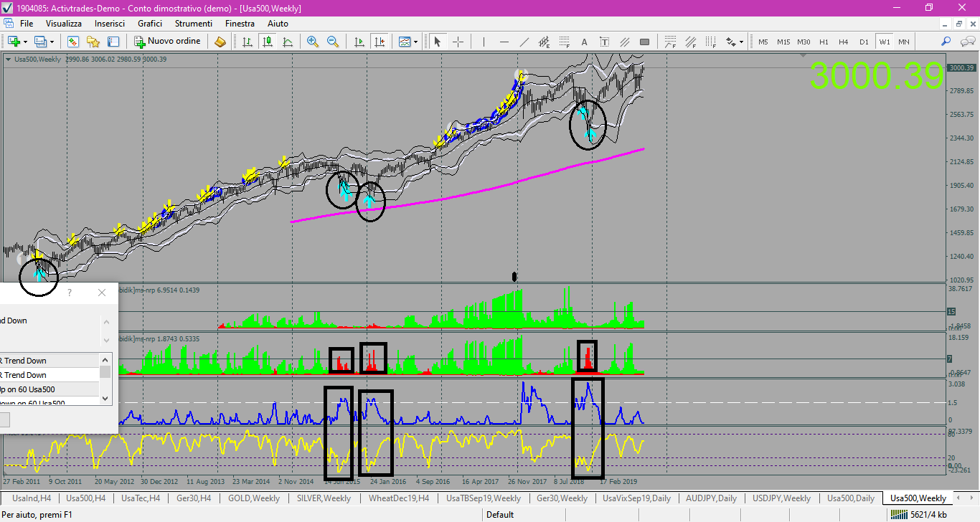
Task: Toggle chart auto scroll
Action: 360,42
